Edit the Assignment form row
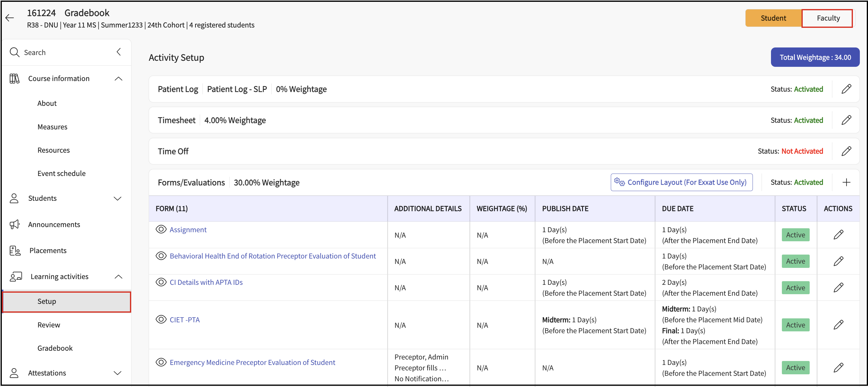This screenshot has width=868, height=387. tap(838, 235)
